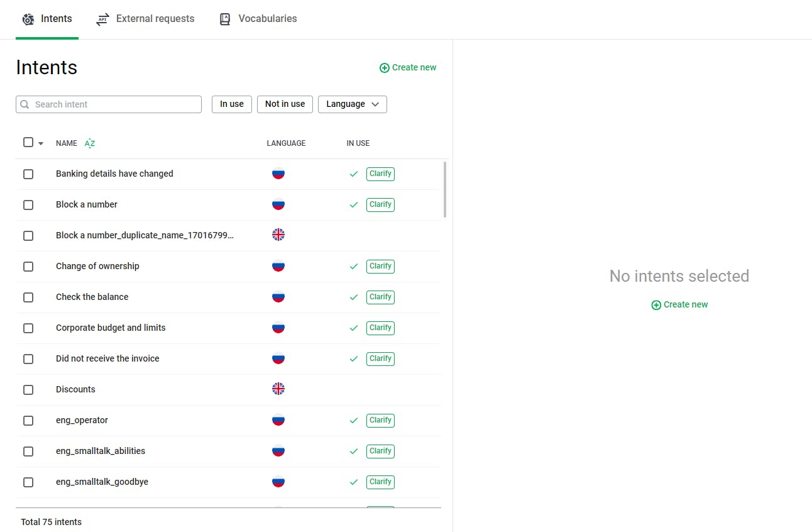Click the A-Z sort icon beside Name

pyautogui.click(x=90, y=143)
